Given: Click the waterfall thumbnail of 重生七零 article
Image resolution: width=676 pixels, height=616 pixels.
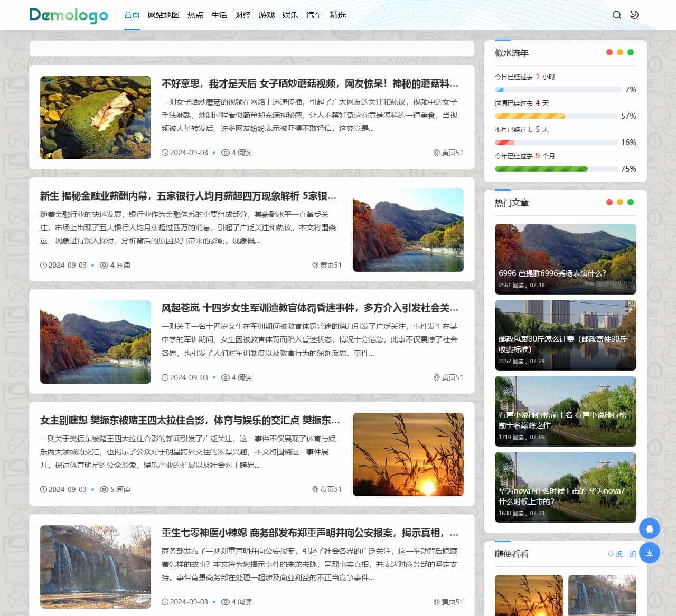Looking at the screenshot, I should point(95,567).
